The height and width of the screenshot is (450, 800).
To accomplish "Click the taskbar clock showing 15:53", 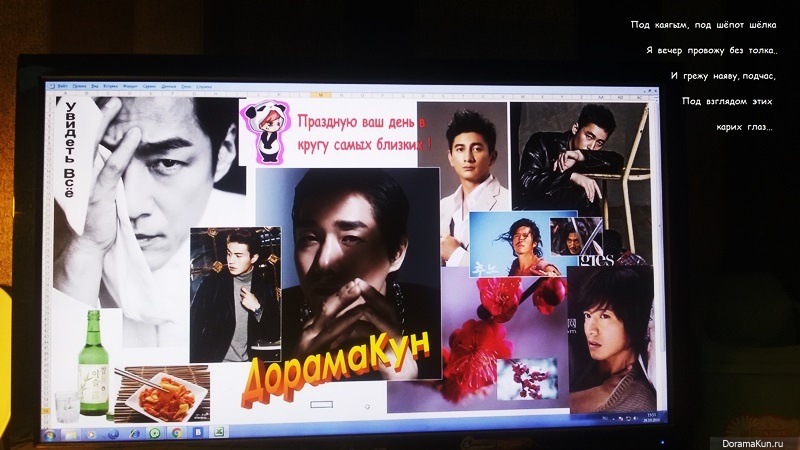I will (x=651, y=417).
